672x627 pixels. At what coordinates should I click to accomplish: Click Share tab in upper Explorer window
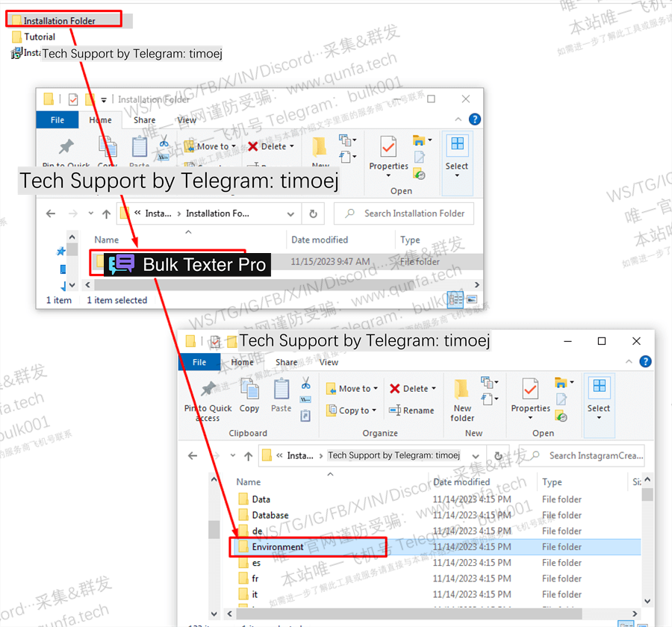pyautogui.click(x=144, y=120)
